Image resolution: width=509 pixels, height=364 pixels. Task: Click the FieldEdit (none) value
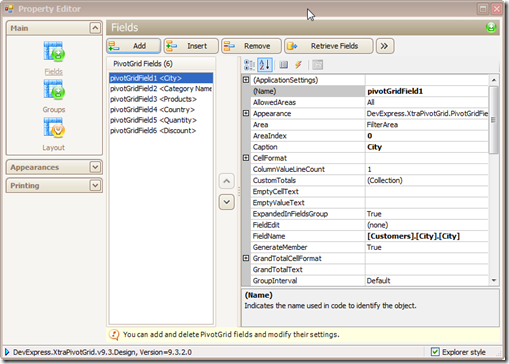pos(427,225)
